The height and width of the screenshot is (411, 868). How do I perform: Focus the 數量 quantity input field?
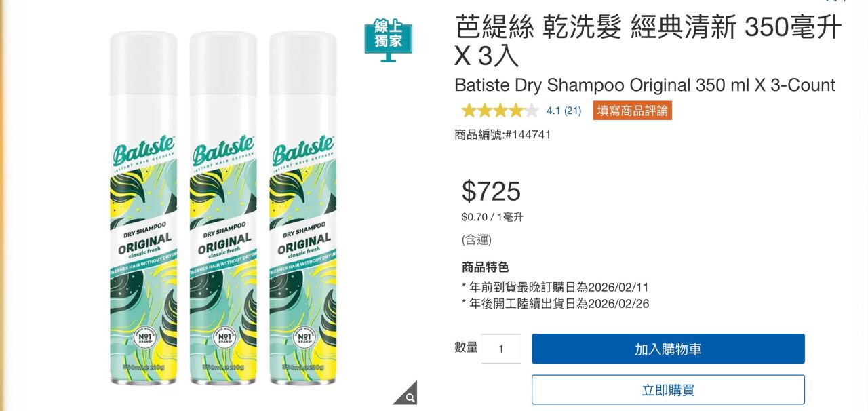pos(501,349)
